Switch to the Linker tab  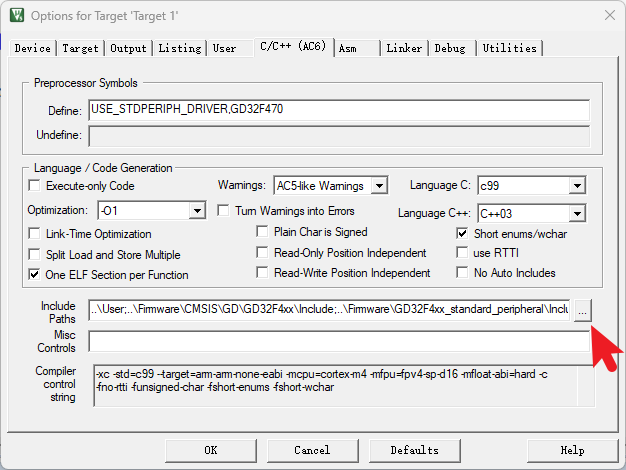point(404,48)
